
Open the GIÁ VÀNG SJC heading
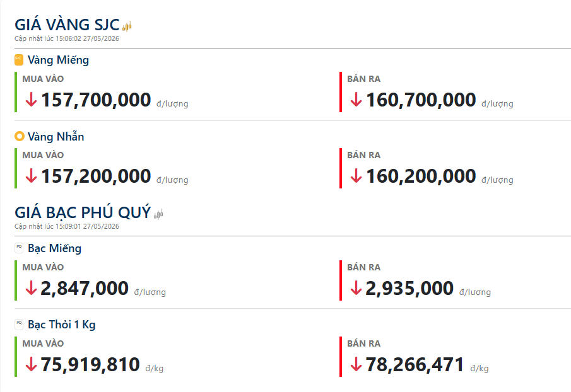[x=67, y=25]
